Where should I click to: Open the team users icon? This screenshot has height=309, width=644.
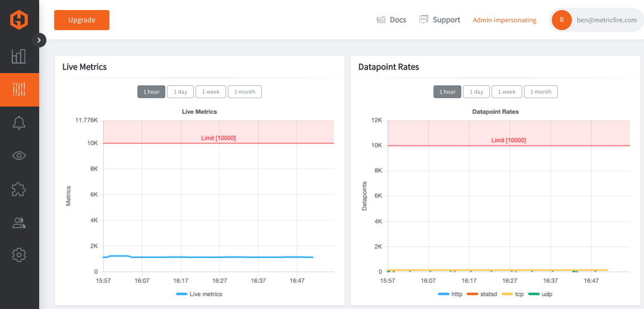coord(19,223)
